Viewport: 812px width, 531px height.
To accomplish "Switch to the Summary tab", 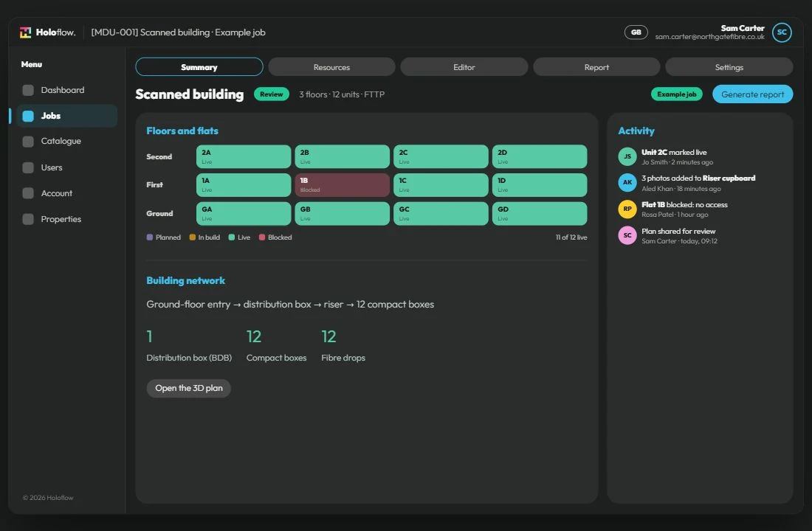I will [x=199, y=67].
